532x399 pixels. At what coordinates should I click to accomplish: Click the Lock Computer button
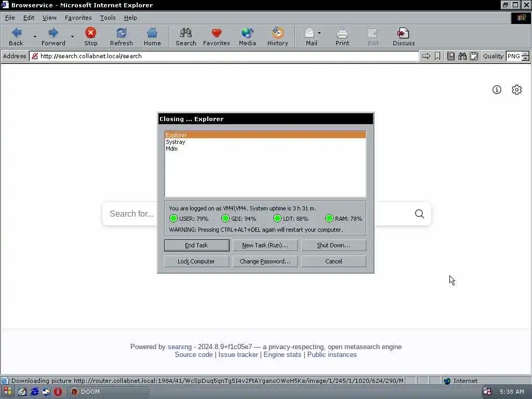[196, 262]
